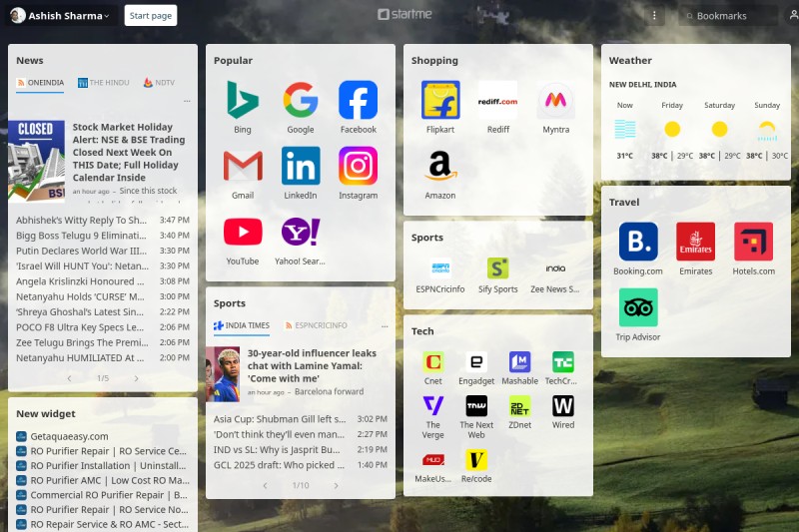The image size is (799, 532).
Task: Open Friday's weather forecast
Action: (672, 132)
